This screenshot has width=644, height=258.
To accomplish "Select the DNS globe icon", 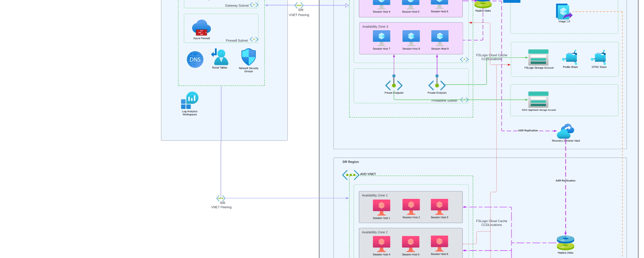I will (195, 59).
